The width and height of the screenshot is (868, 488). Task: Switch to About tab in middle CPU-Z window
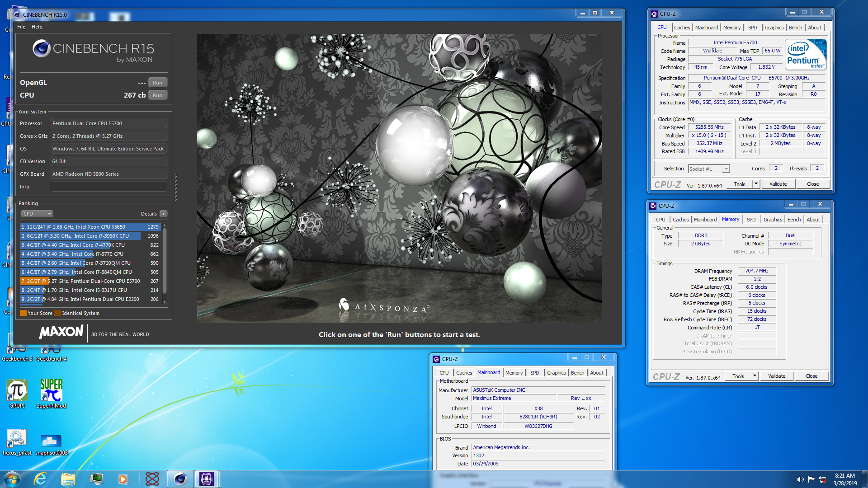[813, 220]
